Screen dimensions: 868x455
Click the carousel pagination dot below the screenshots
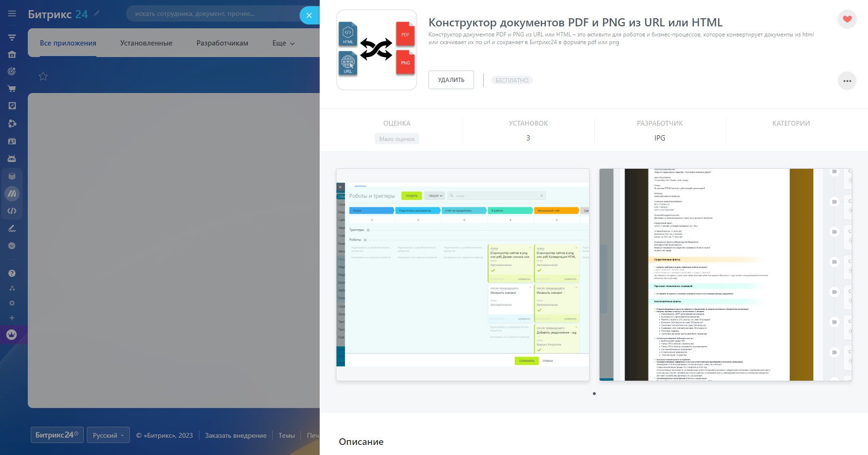(x=594, y=394)
